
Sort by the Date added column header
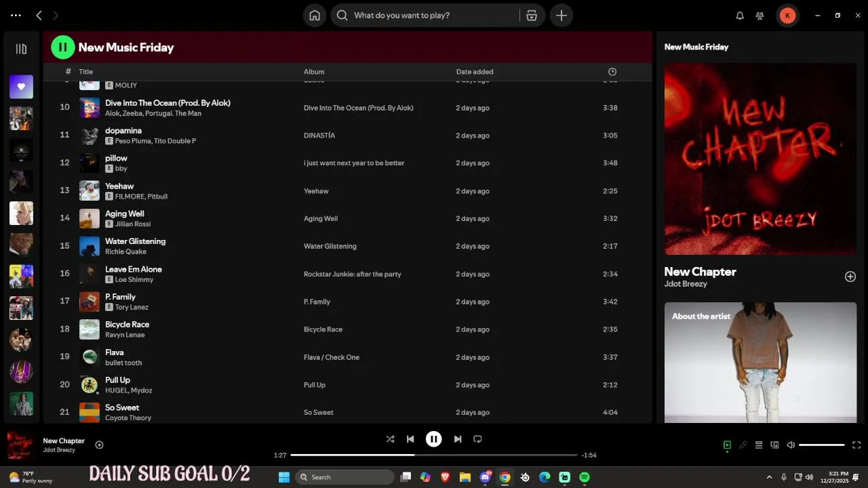tap(475, 72)
